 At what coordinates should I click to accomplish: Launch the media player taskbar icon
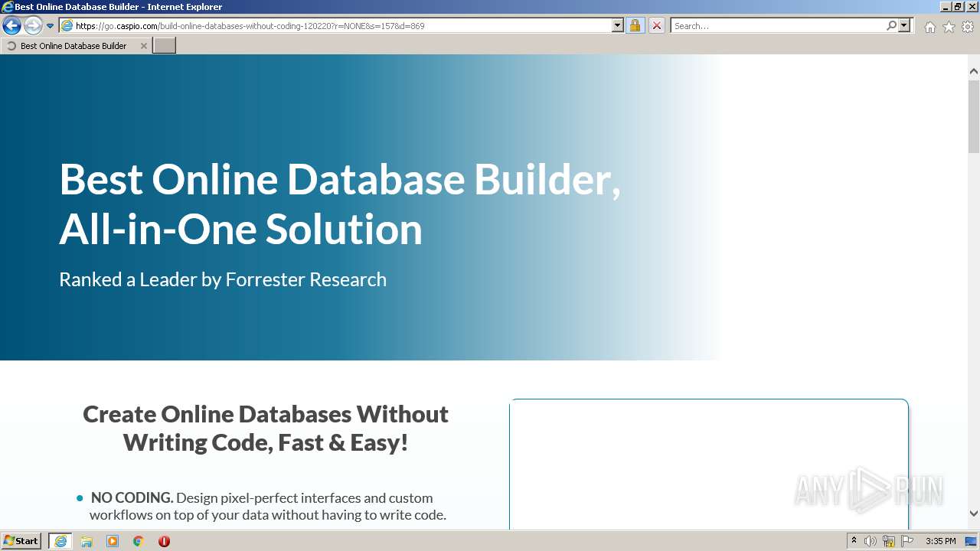113,541
